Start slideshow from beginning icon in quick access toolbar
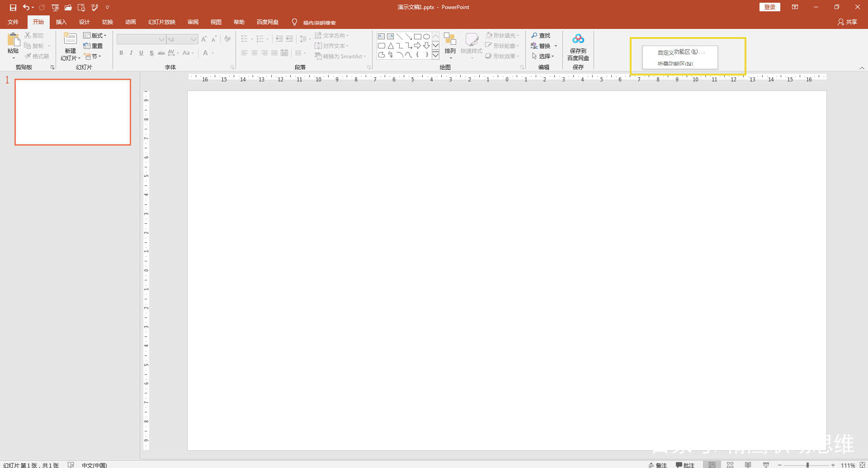This screenshot has height=468, width=868. click(55, 7)
